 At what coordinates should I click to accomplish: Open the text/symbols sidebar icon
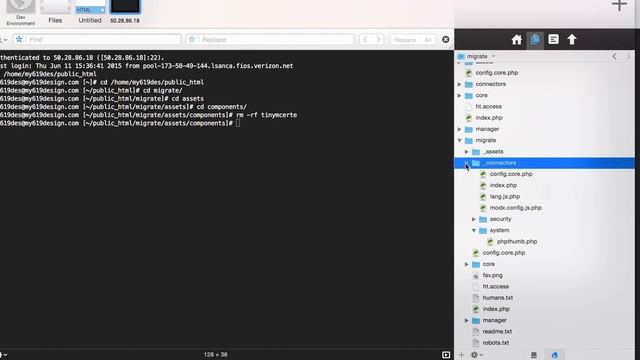tap(553, 39)
